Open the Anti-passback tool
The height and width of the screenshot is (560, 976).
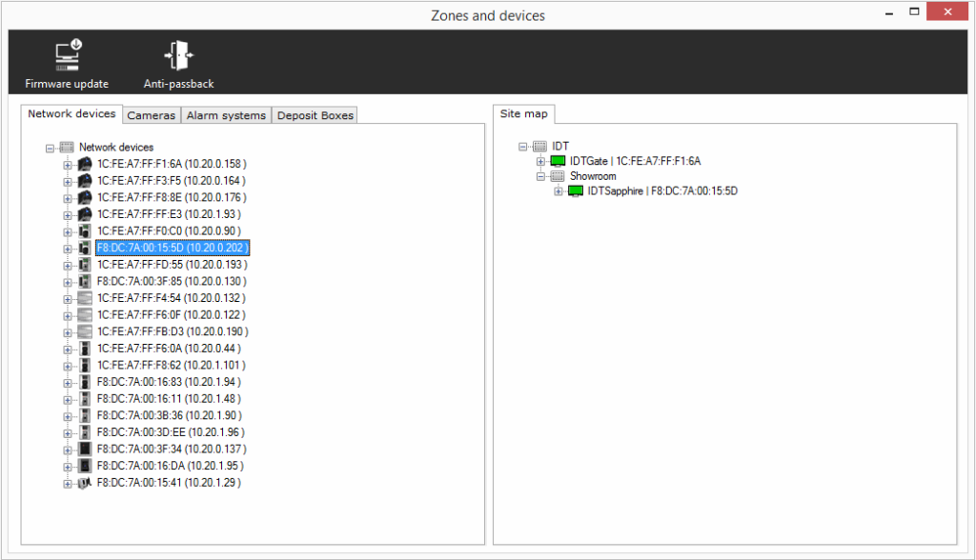pyautogui.click(x=178, y=55)
